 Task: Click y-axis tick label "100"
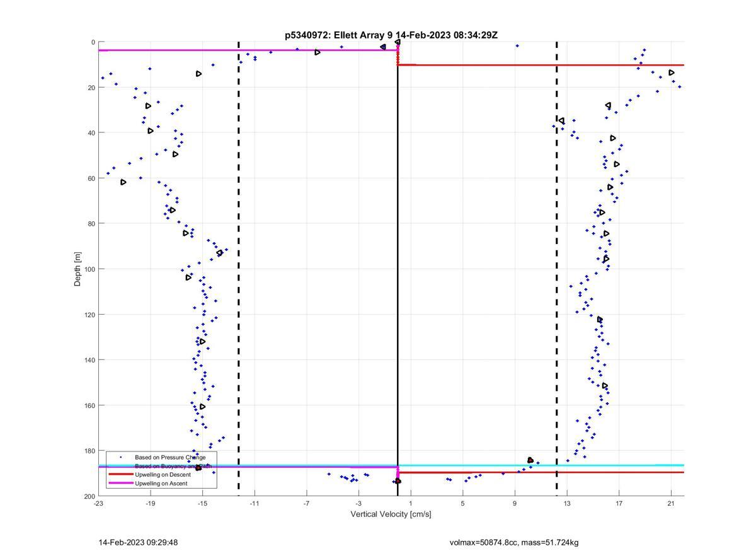(x=89, y=269)
